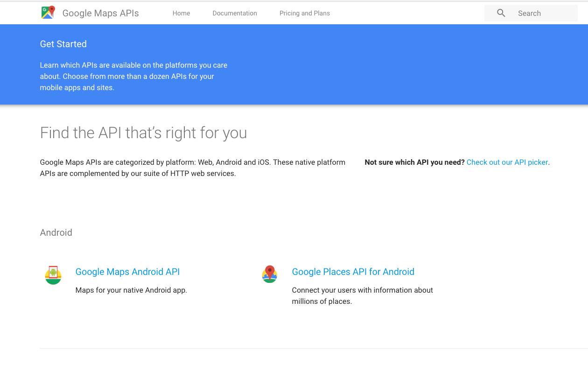Click the 'Get Started' banner heading
588x372 pixels.
pyautogui.click(x=63, y=44)
